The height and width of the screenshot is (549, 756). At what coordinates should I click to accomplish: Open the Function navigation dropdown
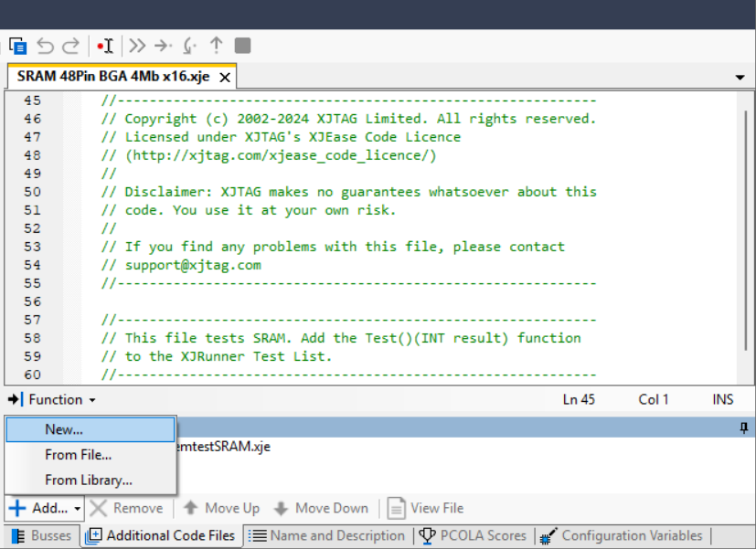[53, 399]
